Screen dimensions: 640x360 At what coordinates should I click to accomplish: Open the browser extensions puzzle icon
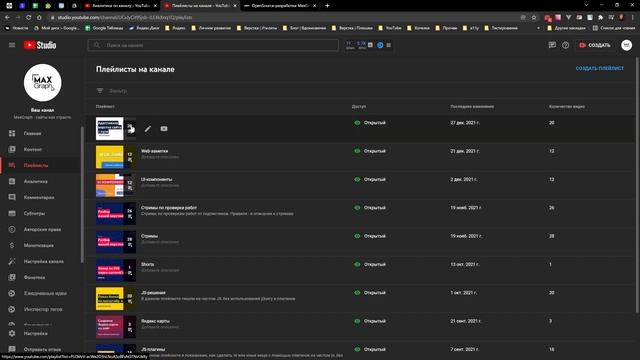coord(600,18)
